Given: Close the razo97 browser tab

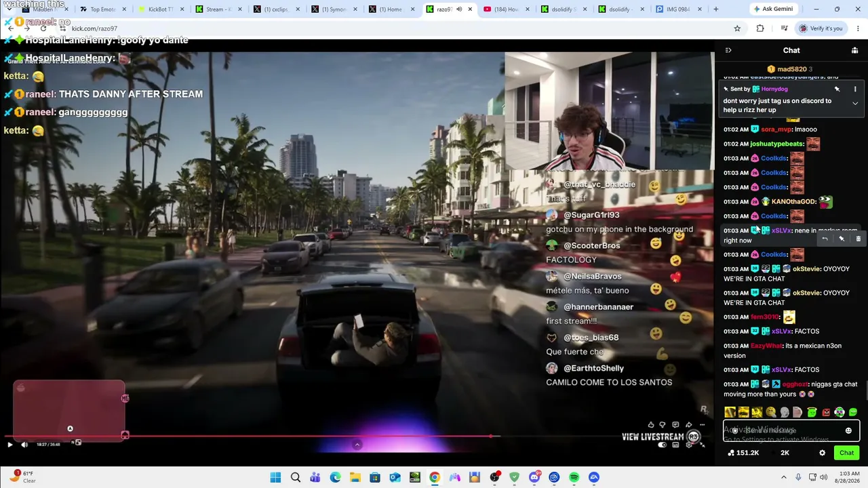Looking at the screenshot, I should 470,9.
